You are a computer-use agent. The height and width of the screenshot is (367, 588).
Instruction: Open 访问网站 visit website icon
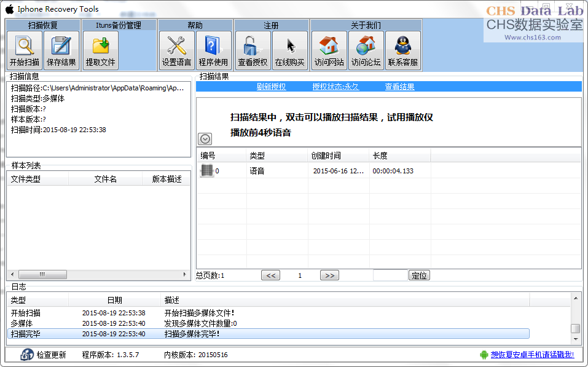(x=329, y=50)
